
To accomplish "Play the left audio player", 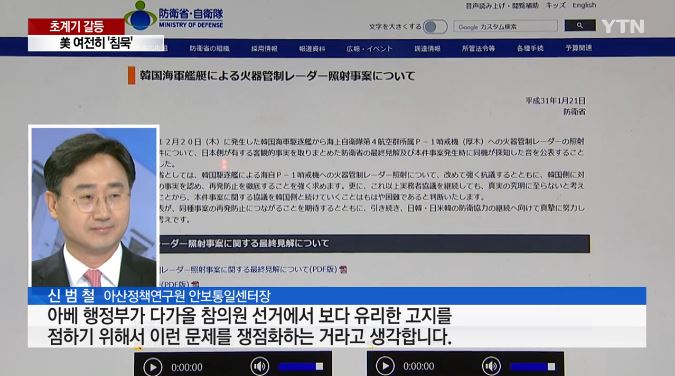I will coord(152,367).
